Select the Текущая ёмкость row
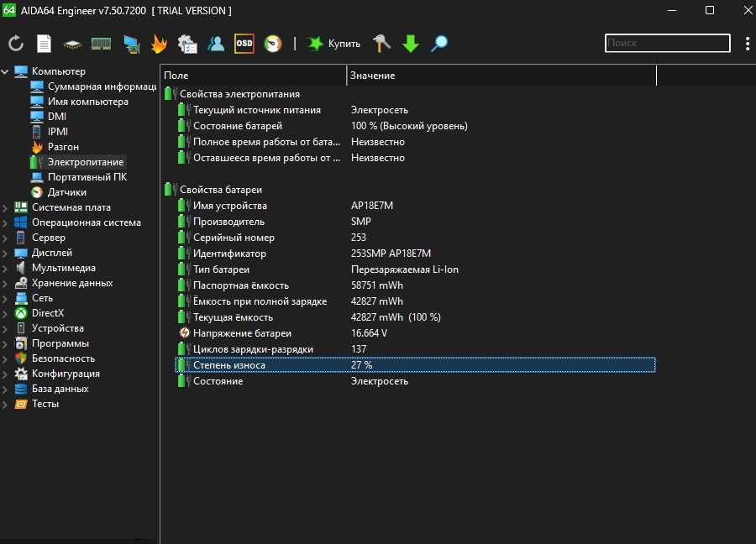The image size is (756, 544). click(x=415, y=317)
